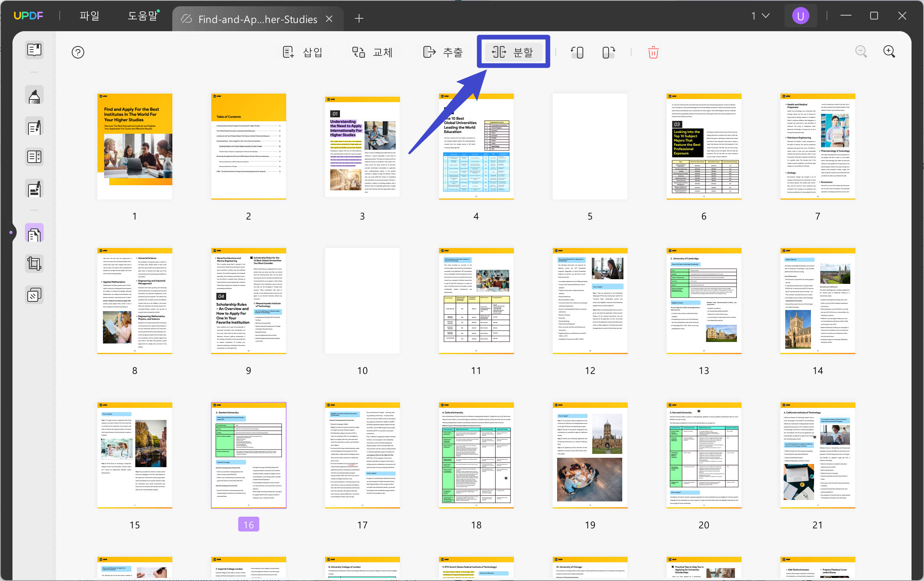This screenshot has width=924, height=581.
Task: Click the Crop pages sidebar icon
Action: 34,264
